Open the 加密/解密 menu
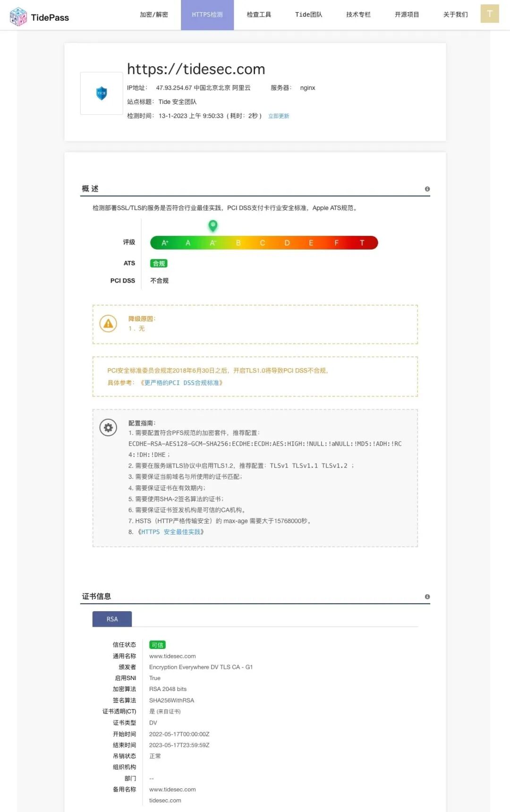510x812 pixels. point(154,15)
